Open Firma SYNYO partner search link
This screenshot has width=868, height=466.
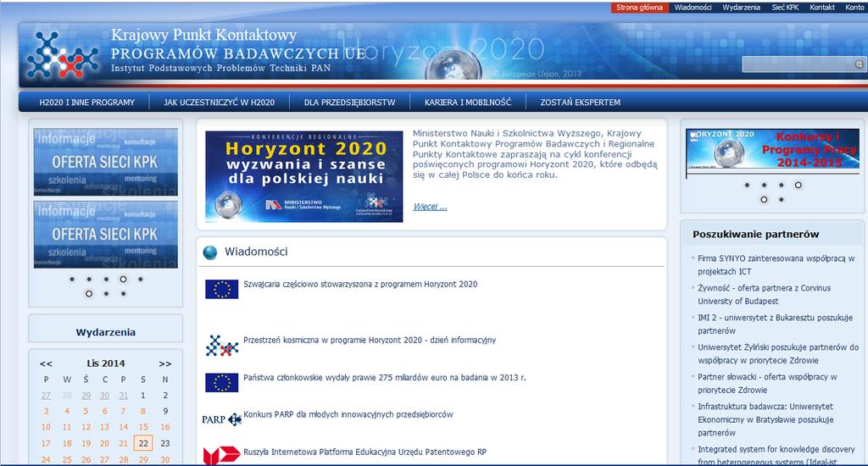pyautogui.click(x=776, y=265)
